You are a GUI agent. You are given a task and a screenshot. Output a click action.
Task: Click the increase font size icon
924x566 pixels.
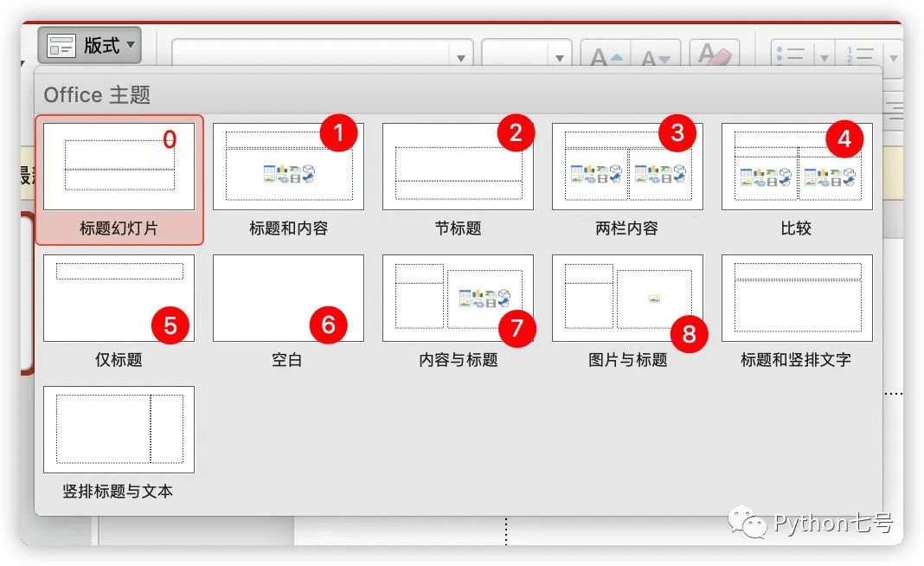(x=606, y=56)
